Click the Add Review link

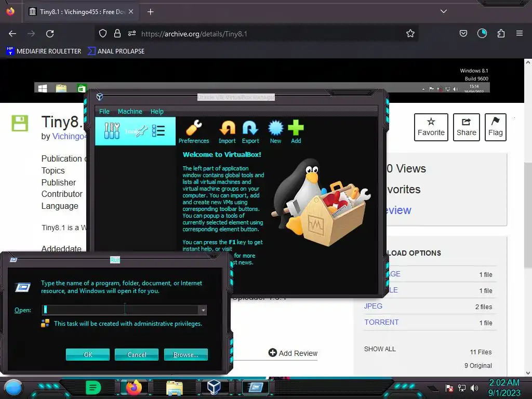pos(293,353)
